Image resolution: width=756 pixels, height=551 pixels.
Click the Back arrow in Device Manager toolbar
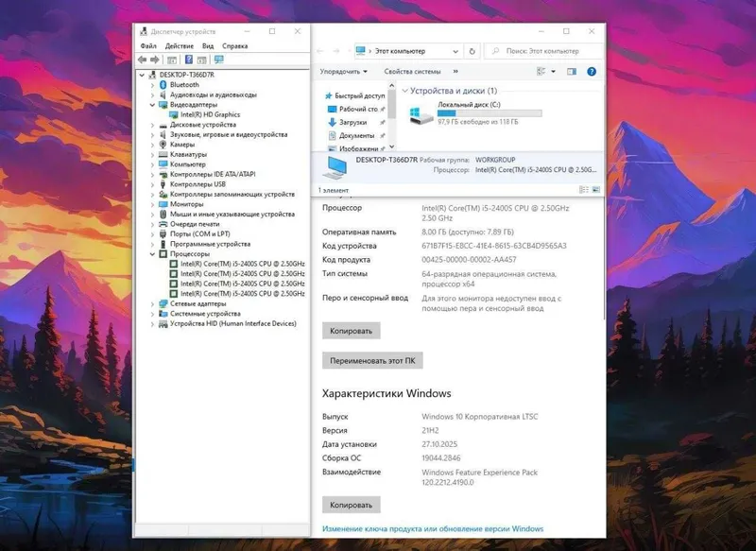pos(142,60)
